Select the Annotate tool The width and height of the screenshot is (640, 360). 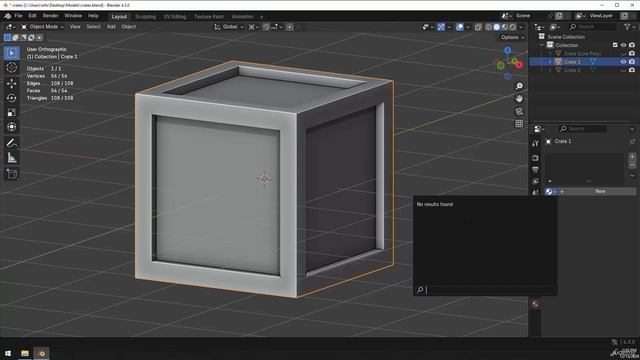[x=11, y=143]
